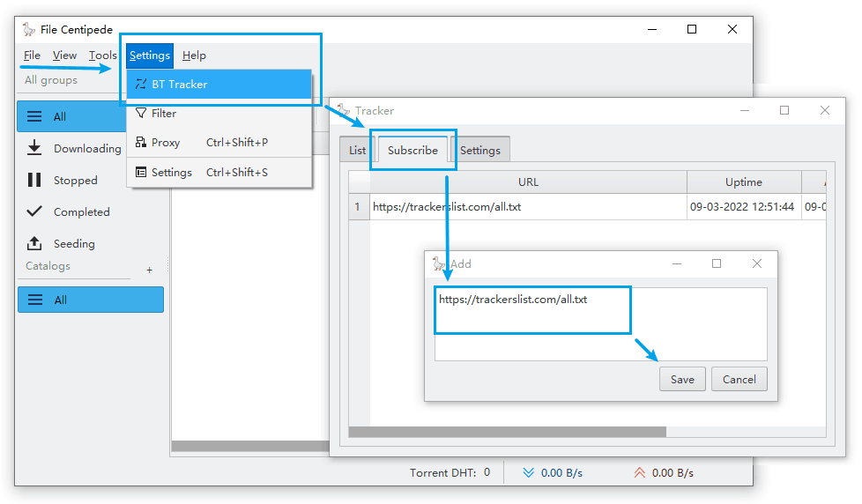
Task: Click the Filter funnel icon
Action: coord(141,114)
